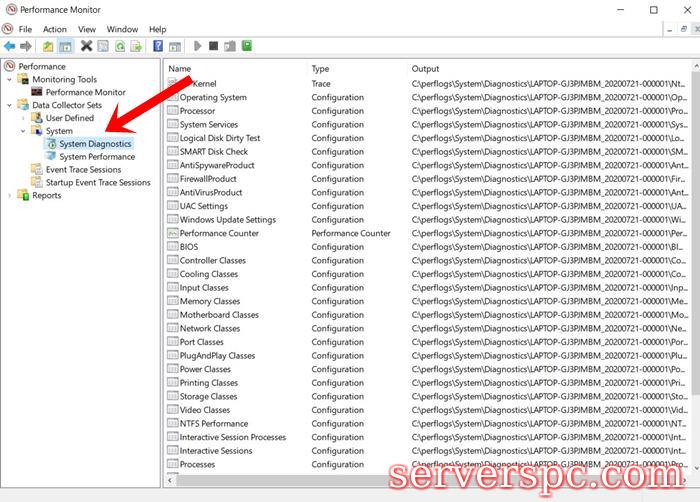The width and height of the screenshot is (700, 502).
Task: Select System Performance in the tree
Action: coord(96,157)
